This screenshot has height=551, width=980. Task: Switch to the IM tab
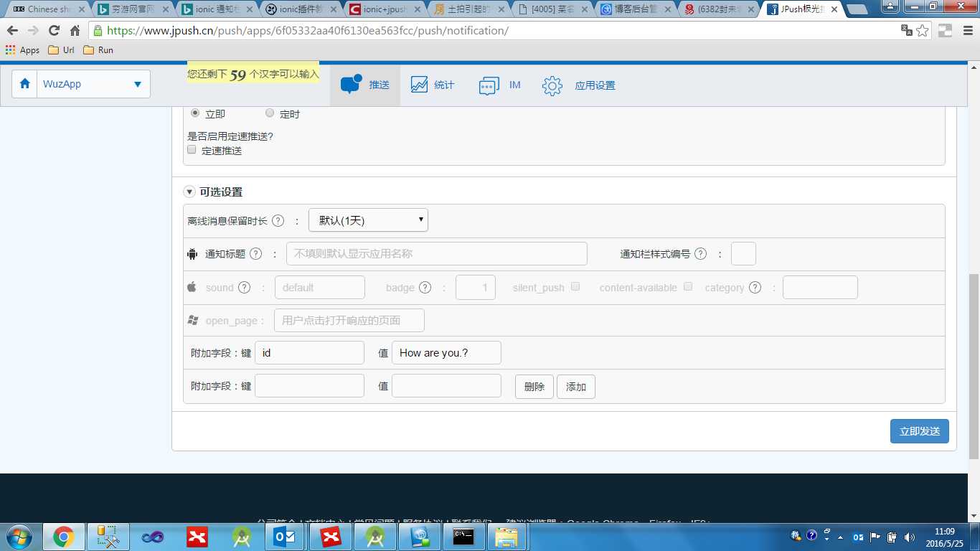(x=499, y=85)
